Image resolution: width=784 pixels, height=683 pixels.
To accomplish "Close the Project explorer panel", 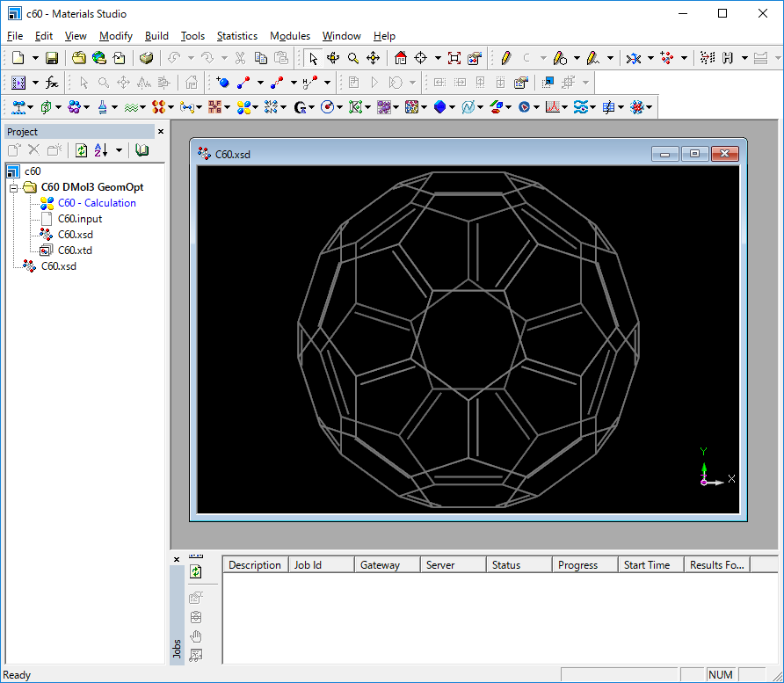I will coord(160,132).
